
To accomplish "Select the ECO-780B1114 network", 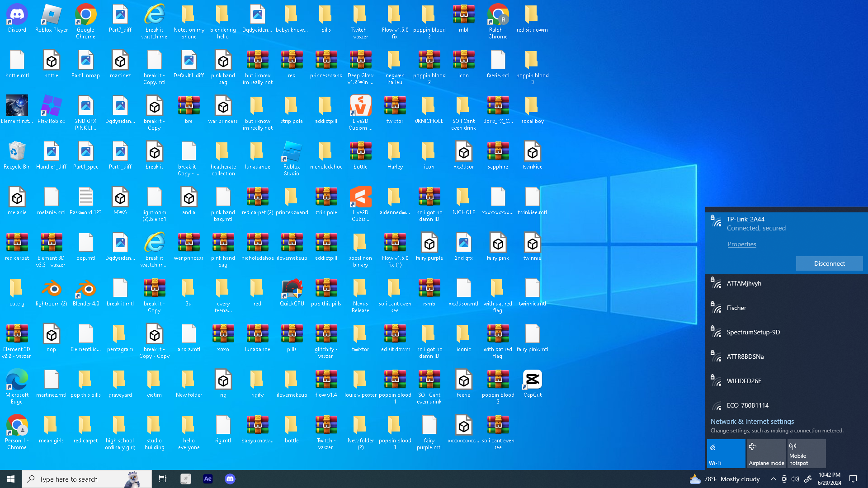I will (x=787, y=405).
